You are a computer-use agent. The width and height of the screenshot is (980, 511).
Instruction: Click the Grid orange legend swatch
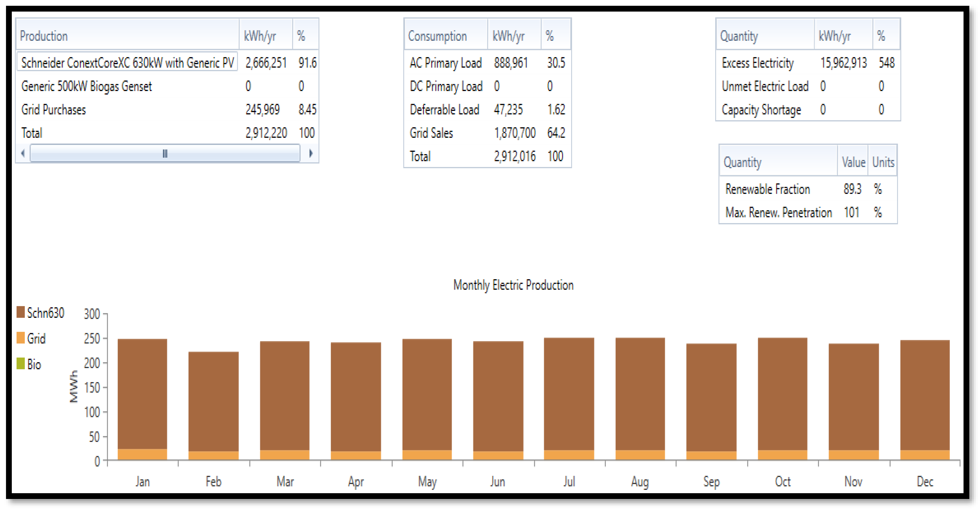pos(20,338)
